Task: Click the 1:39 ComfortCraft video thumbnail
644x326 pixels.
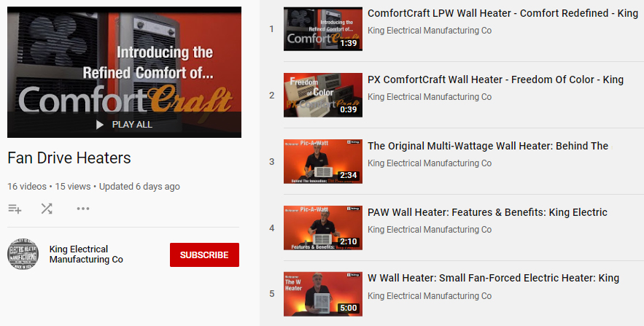Action: click(x=323, y=28)
